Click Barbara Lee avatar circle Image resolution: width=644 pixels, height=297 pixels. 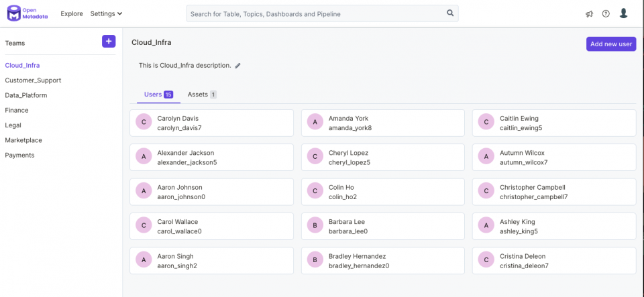point(315,225)
